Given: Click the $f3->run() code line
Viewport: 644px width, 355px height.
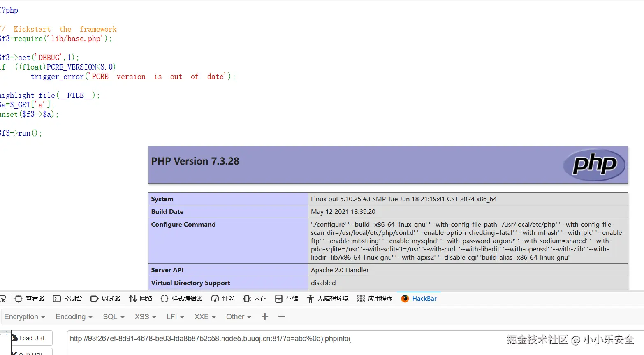Looking at the screenshot, I should (x=21, y=133).
